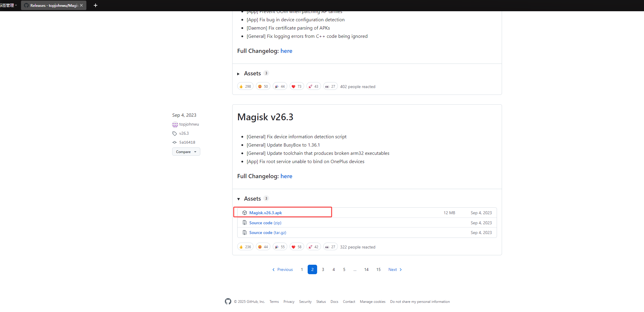Open Full Changelog 'here' link of the upper release
Viewport: 644px width, 312px height.
point(286,51)
